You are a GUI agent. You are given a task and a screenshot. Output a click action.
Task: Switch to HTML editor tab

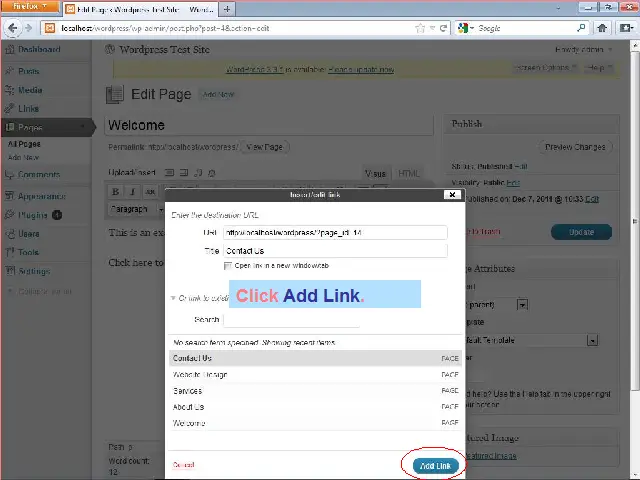pyautogui.click(x=408, y=173)
